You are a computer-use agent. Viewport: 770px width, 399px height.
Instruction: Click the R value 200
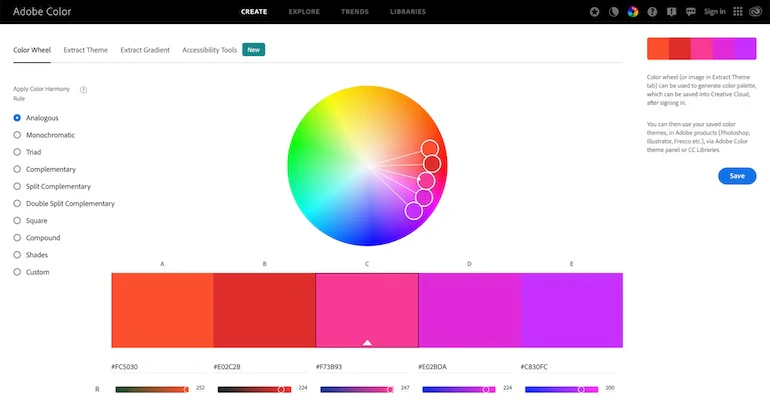(x=610, y=388)
